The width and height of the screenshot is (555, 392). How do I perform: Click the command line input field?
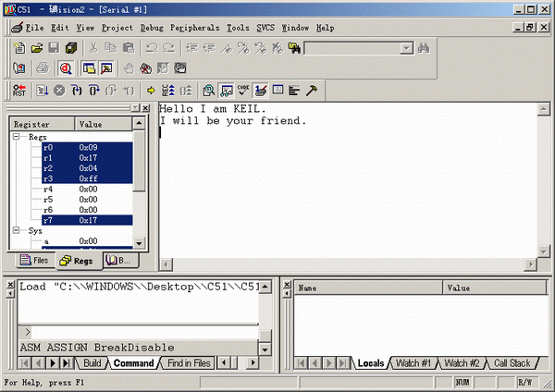click(139, 331)
